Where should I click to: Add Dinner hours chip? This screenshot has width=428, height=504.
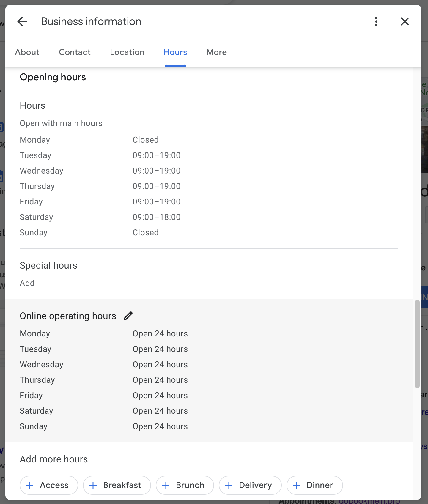[x=314, y=485]
